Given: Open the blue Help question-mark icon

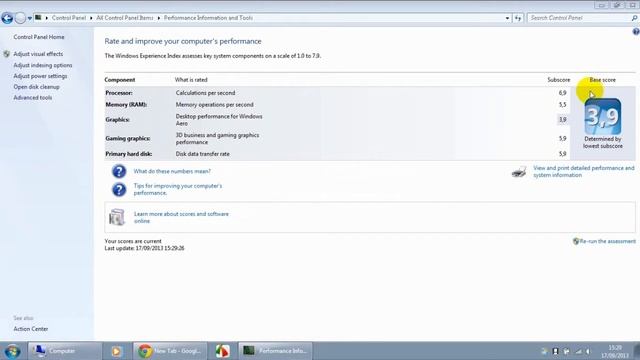Looking at the screenshot, I should point(636,31).
